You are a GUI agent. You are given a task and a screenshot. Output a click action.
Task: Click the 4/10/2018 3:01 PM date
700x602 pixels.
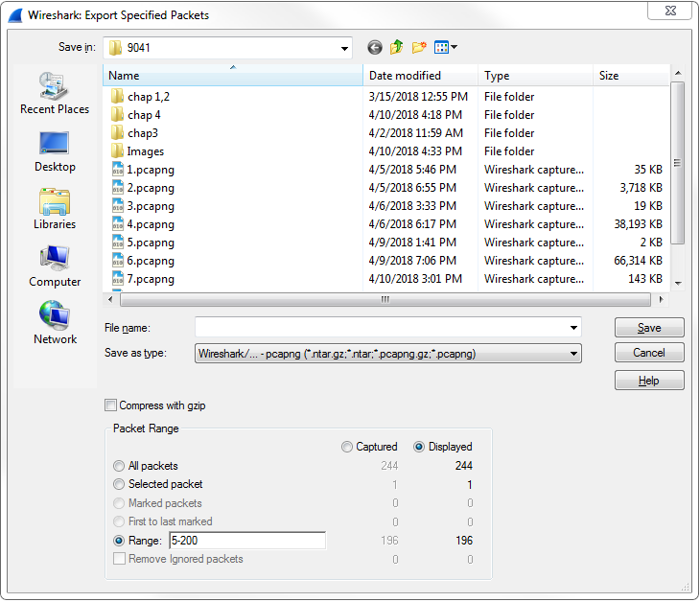(x=415, y=278)
